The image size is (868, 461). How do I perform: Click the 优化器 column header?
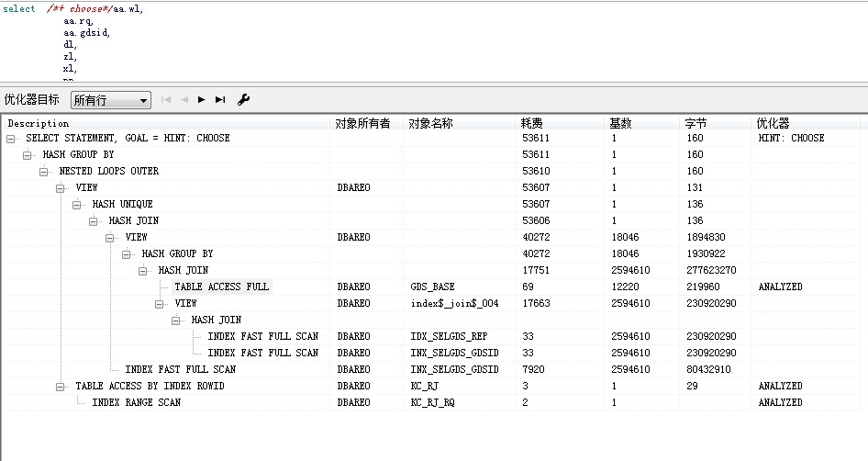pos(806,123)
